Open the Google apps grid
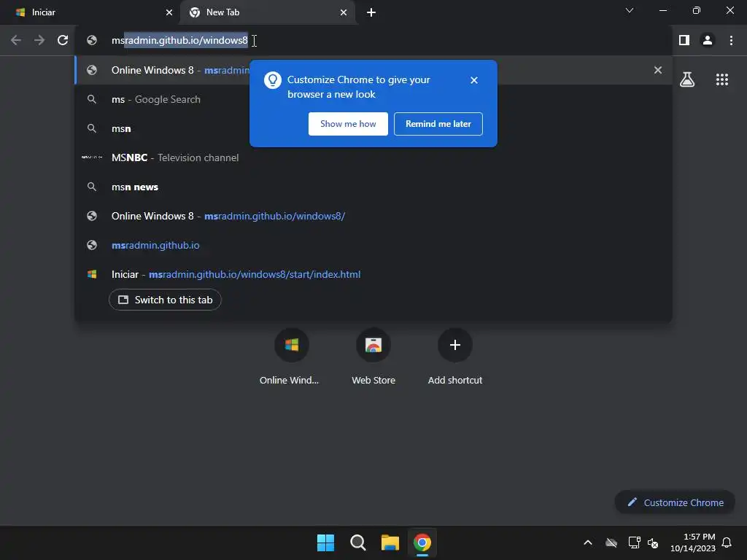The width and height of the screenshot is (747, 560). point(721,79)
